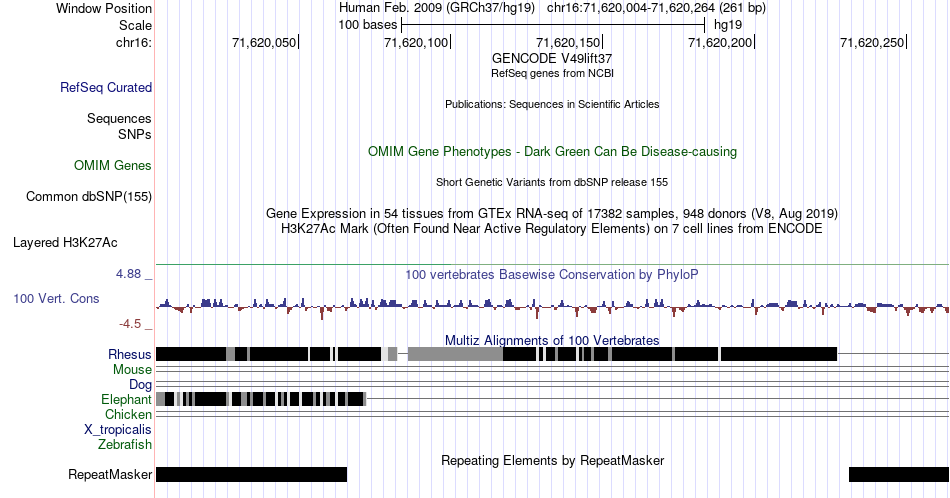Click the Elephant alignment blocks
This screenshot has width=950, height=498.
tap(261, 399)
